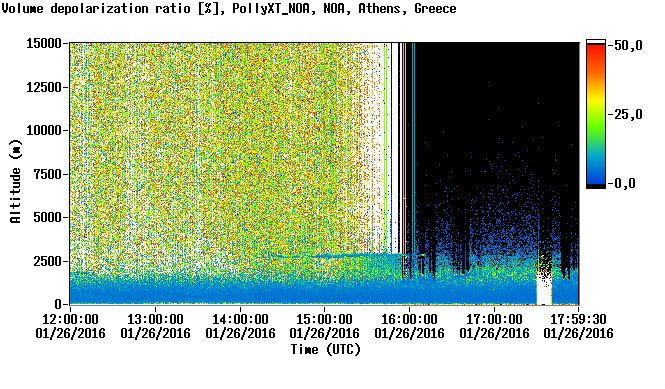Image resolution: width=665 pixels, height=389 pixels.
Task: Select the 17:00:00 time axis label
Action: pos(494,319)
